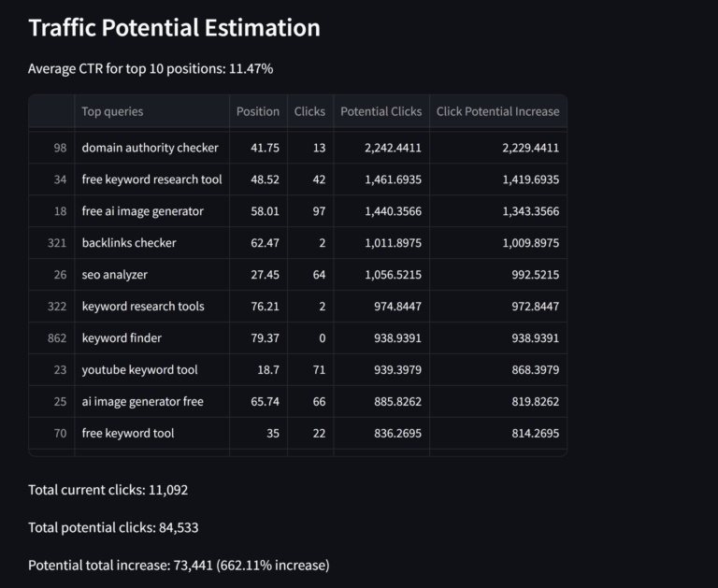Viewport: 718px width, 588px height.
Task: Select the blank index column header cell
Action: click(x=51, y=111)
